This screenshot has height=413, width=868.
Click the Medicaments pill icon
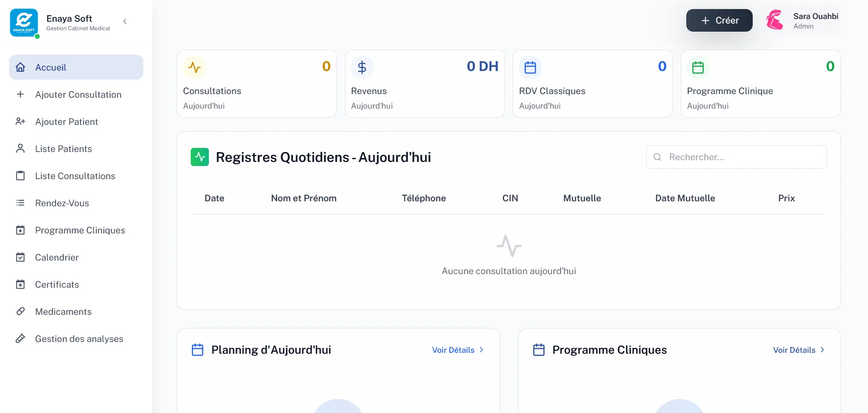coord(20,311)
